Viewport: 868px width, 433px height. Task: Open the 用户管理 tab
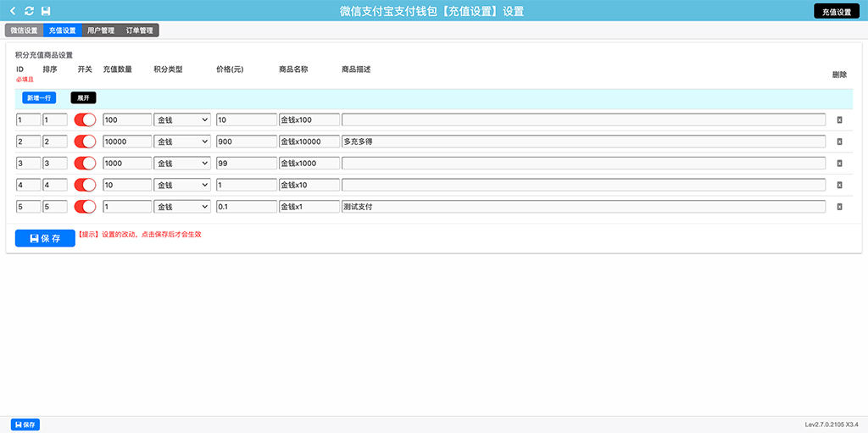coord(101,31)
